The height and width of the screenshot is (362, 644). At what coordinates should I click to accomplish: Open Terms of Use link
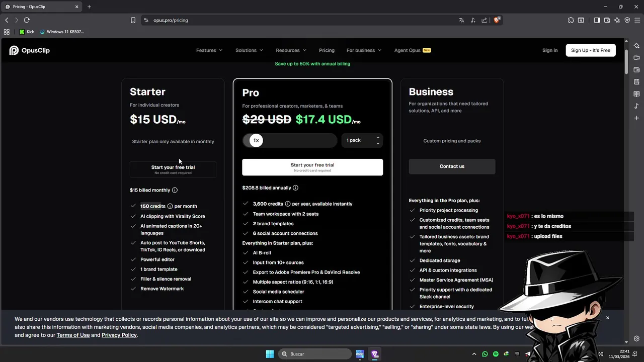click(x=73, y=335)
